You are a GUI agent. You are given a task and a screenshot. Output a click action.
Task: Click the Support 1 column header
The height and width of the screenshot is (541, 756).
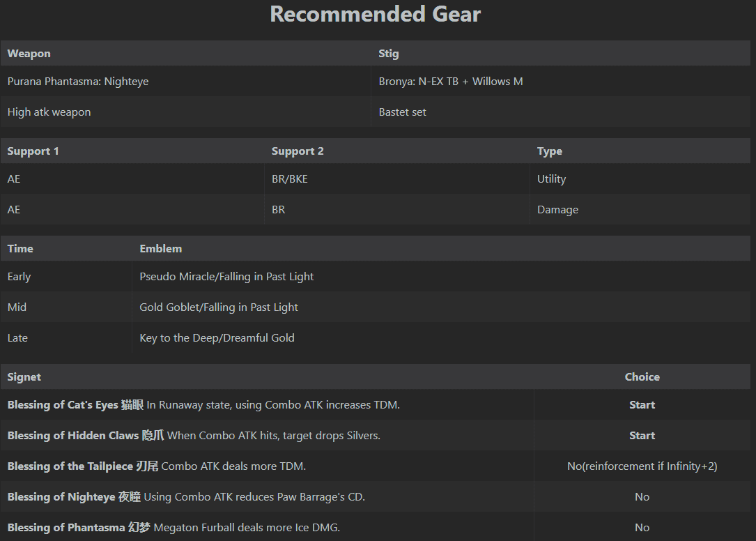pyautogui.click(x=33, y=151)
